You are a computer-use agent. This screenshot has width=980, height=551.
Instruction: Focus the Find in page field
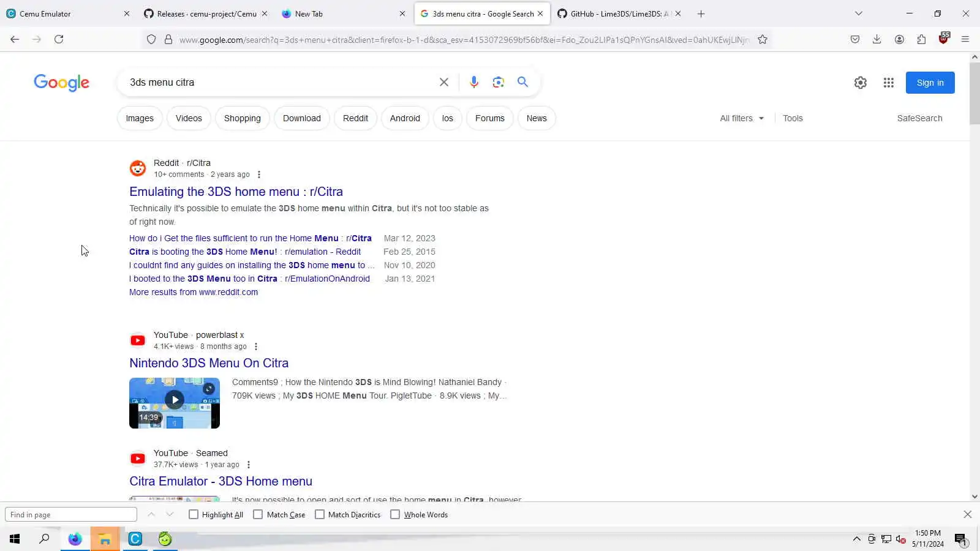[x=71, y=515]
